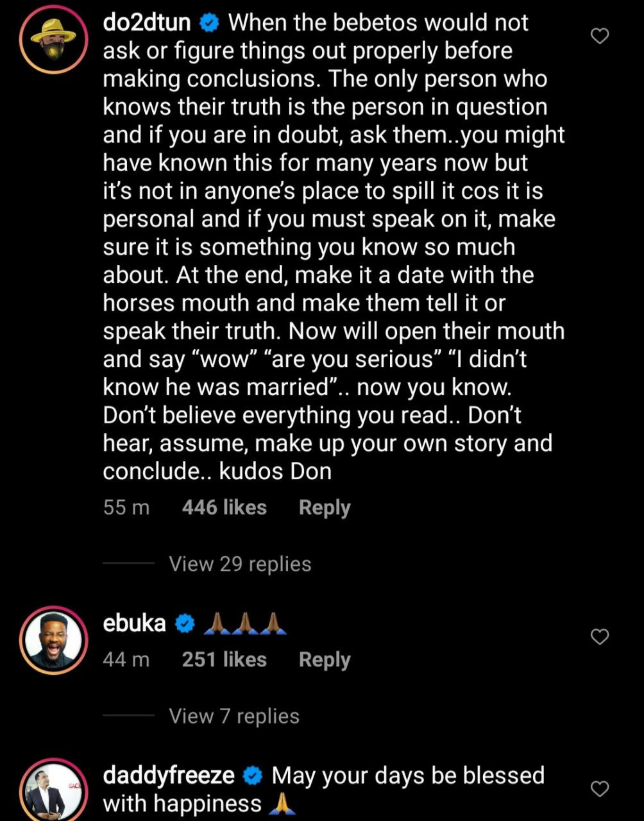Click daddyfreeze's verified badge icon
This screenshot has height=821, width=644.
pyautogui.click(x=253, y=776)
